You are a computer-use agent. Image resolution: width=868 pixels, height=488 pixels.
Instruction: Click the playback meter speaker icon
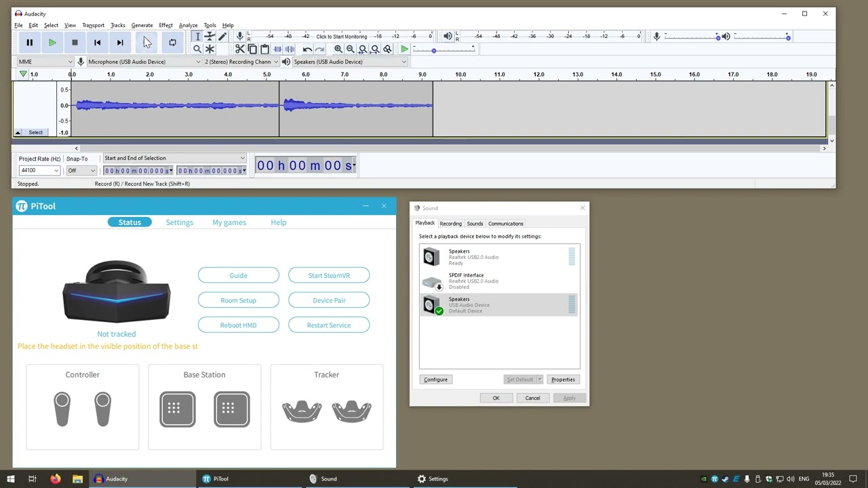pyautogui.click(x=448, y=36)
